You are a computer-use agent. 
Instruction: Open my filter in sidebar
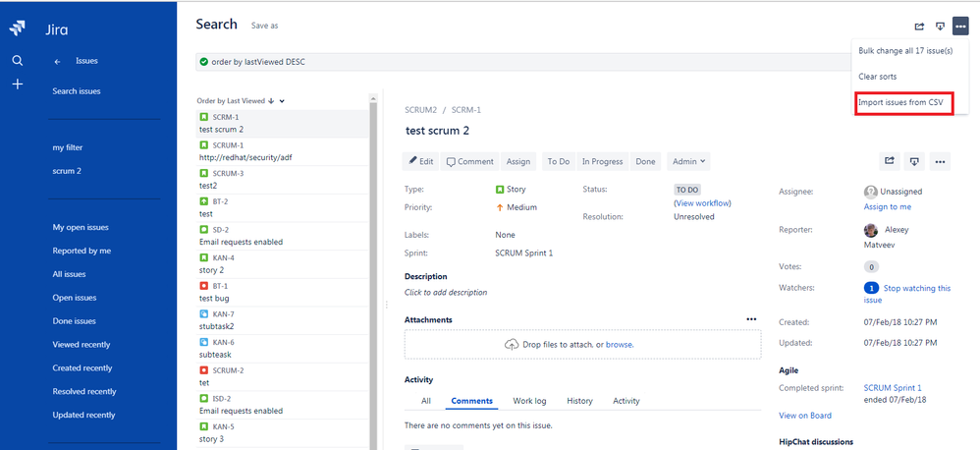point(68,147)
